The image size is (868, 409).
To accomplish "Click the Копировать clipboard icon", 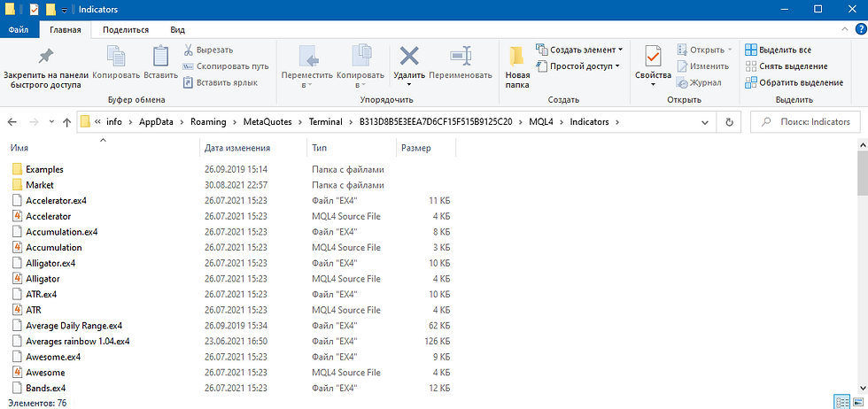I will (x=116, y=56).
